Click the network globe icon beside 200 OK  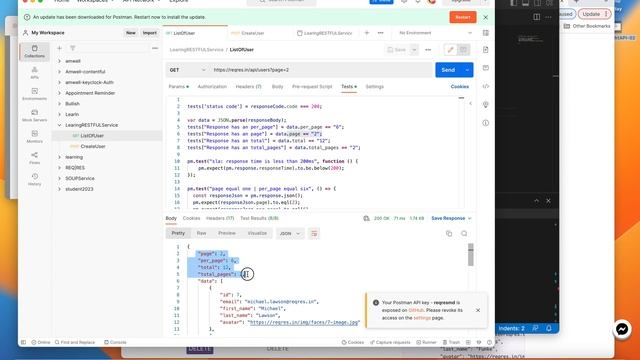click(x=367, y=218)
